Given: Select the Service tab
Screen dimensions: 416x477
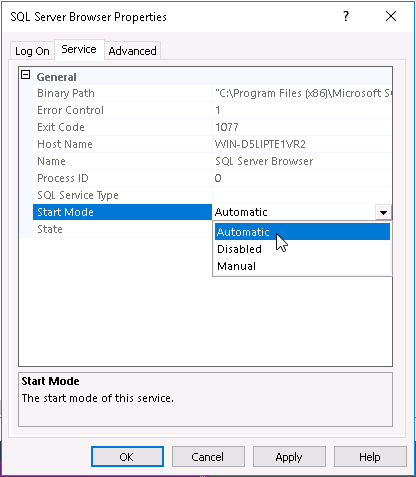Looking at the screenshot, I should coord(79,49).
